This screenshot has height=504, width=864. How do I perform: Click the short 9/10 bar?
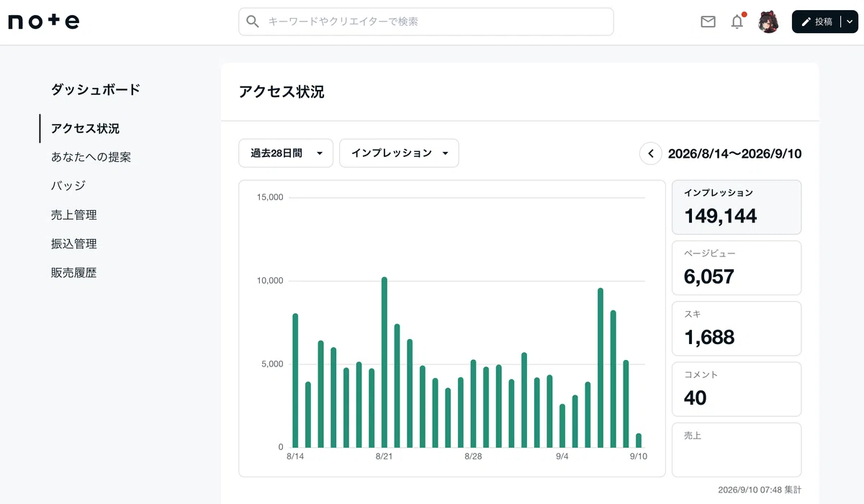point(639,440)
